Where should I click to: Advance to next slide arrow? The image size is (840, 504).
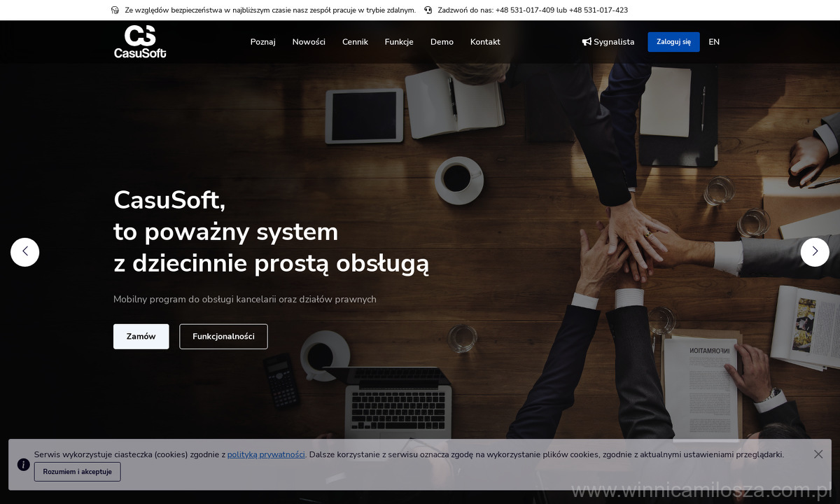pos(815,252)
